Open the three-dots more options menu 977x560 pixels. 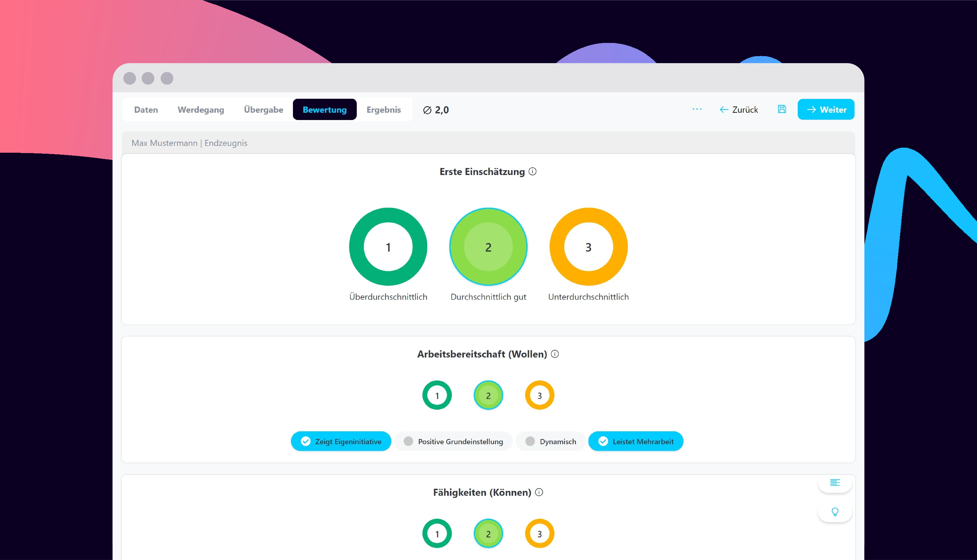click(697, 109)
